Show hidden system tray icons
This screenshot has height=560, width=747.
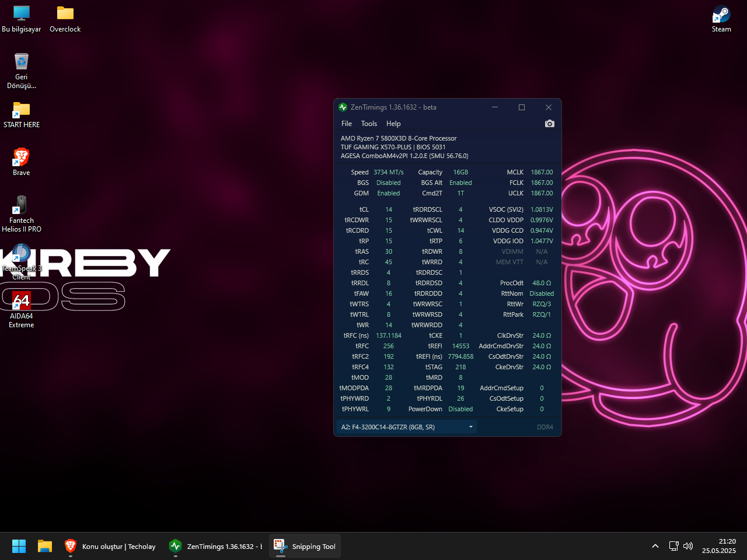click(x=655, y=547)
